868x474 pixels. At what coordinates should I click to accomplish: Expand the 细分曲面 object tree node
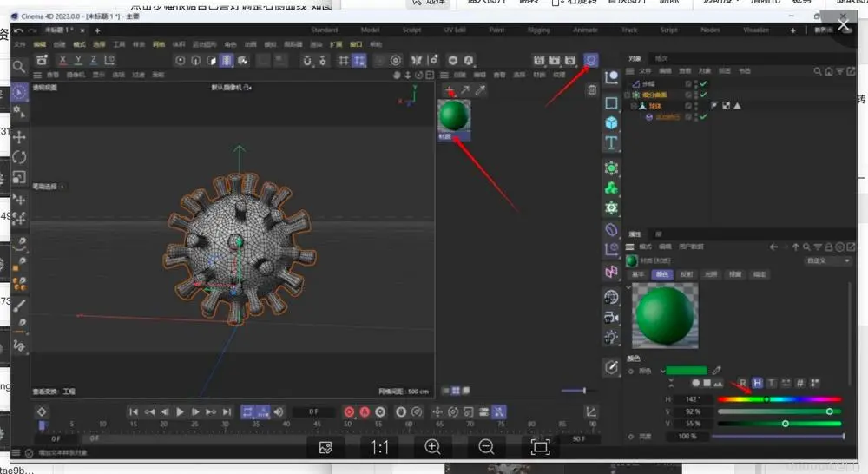tap(628, 95)
